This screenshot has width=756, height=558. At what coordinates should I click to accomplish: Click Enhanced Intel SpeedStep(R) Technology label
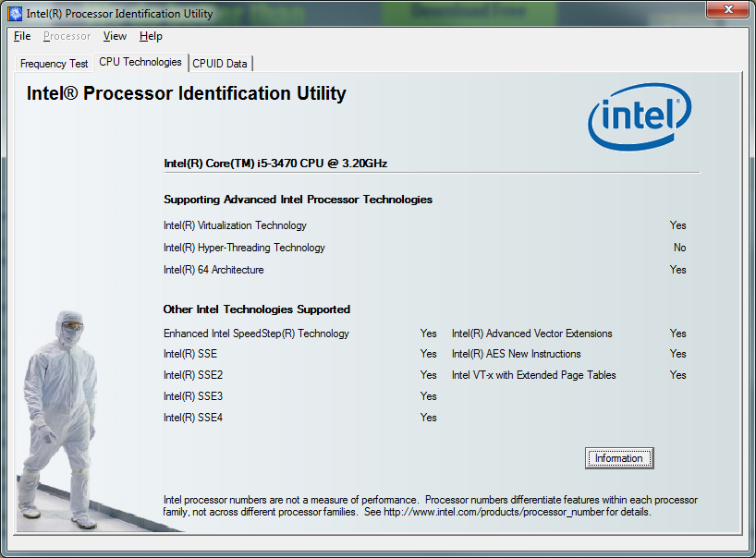pos(256,334)
